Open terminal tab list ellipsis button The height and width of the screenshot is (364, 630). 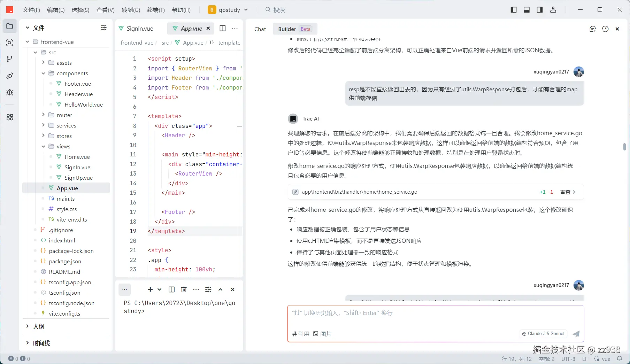coord(124,289)
